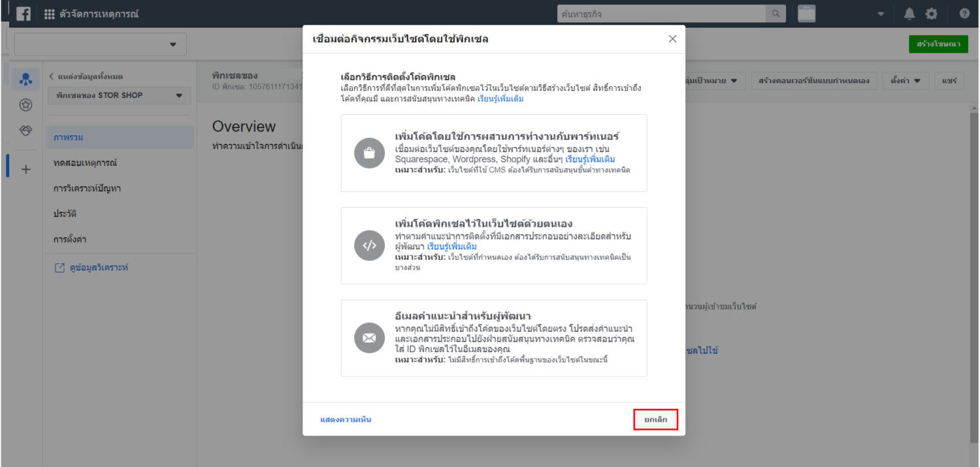Screen dimensions: 980x467
Task: Click the แสดงความเห็น link in dialog footer
Action: [x=345, y=419]
